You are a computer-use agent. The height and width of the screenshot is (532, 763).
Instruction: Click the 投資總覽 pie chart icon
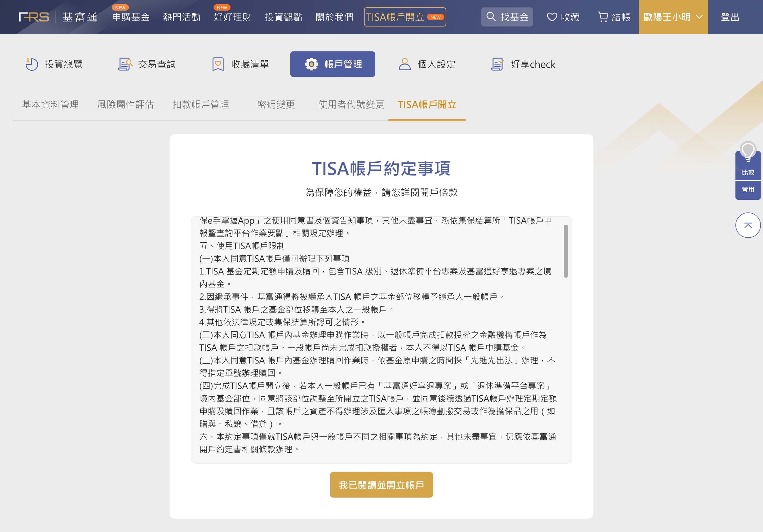point(32,64)
